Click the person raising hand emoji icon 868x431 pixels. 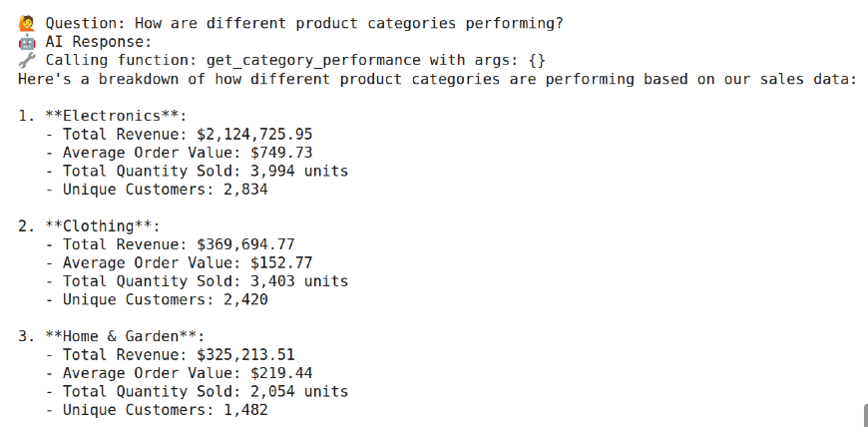[x=27, y=23]
